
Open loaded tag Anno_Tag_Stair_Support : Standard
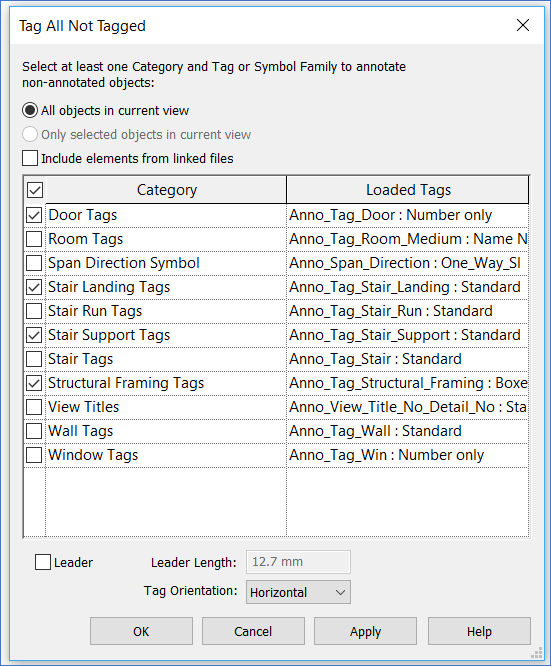point(407,335)
